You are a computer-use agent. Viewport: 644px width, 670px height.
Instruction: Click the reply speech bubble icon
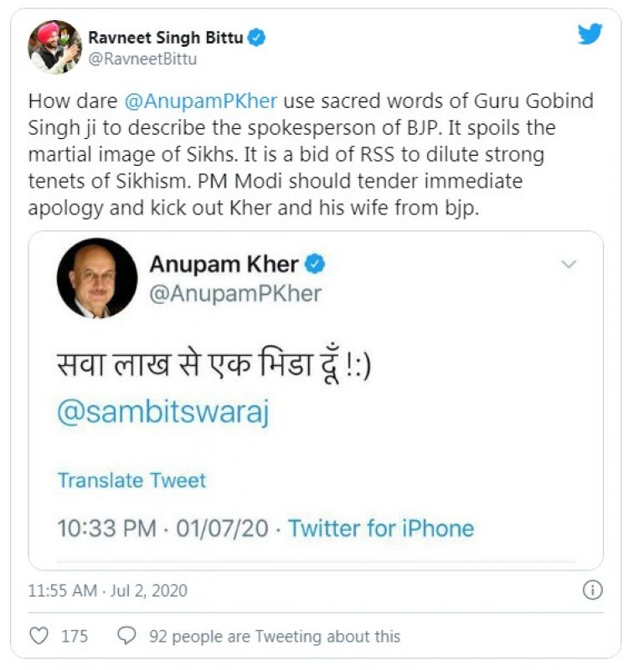(126, 636)
